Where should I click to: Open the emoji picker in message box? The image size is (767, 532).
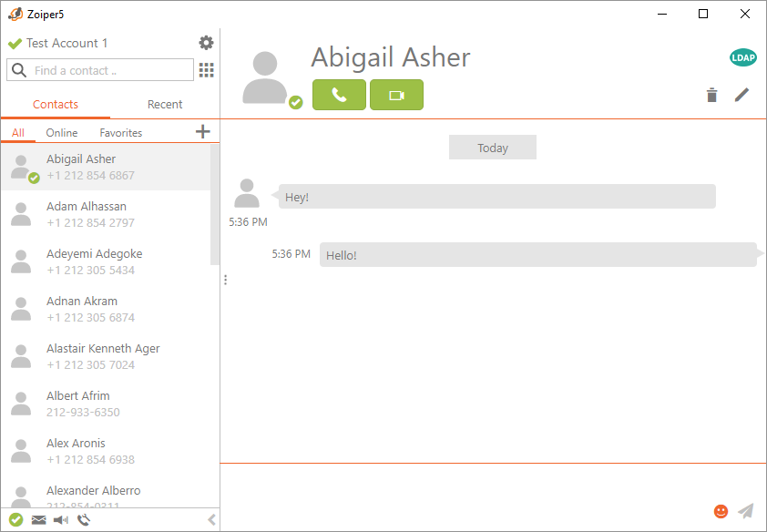pyautogui.click(x=721, y=512)
